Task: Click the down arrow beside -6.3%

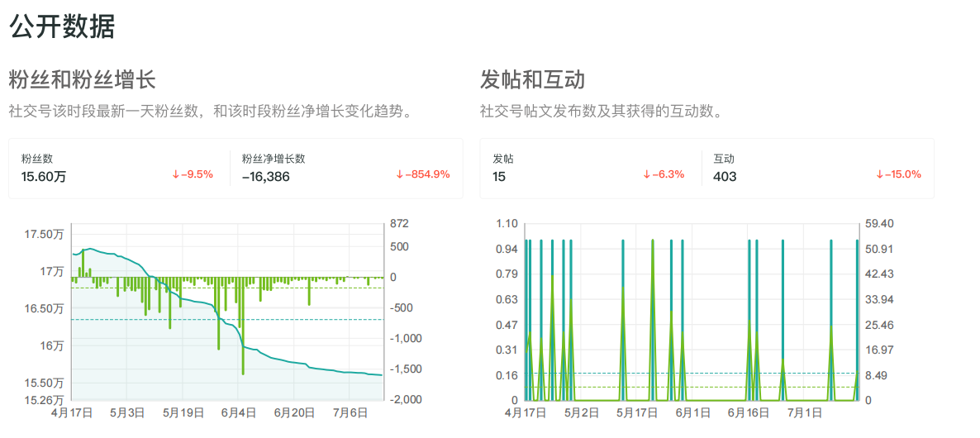Action: [x=646, y=174]
